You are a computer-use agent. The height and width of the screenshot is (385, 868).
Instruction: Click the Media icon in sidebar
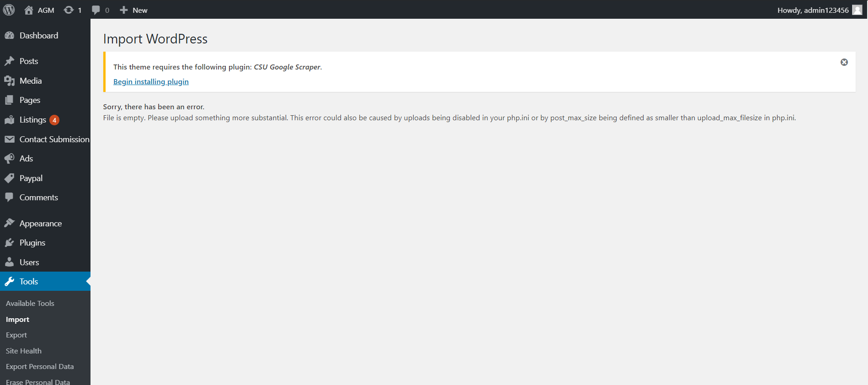(x=9, y=81)
